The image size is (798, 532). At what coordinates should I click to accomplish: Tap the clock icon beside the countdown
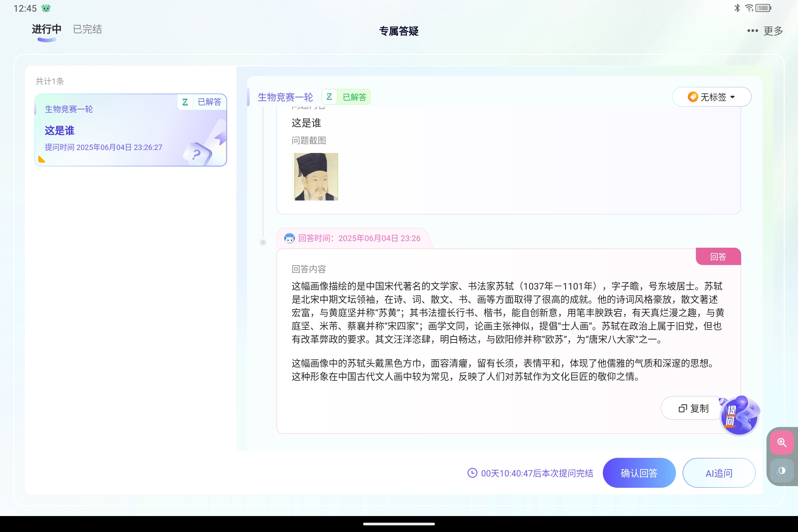tap(472, 473)
